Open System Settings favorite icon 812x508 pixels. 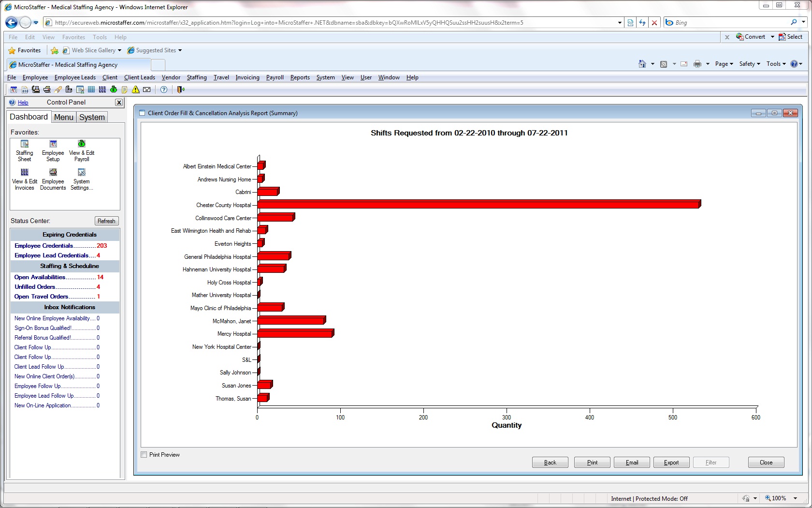(81, 179)
